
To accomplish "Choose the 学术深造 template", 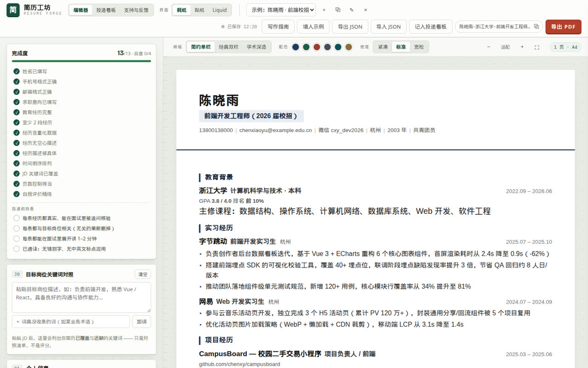I will click(256, 47).
